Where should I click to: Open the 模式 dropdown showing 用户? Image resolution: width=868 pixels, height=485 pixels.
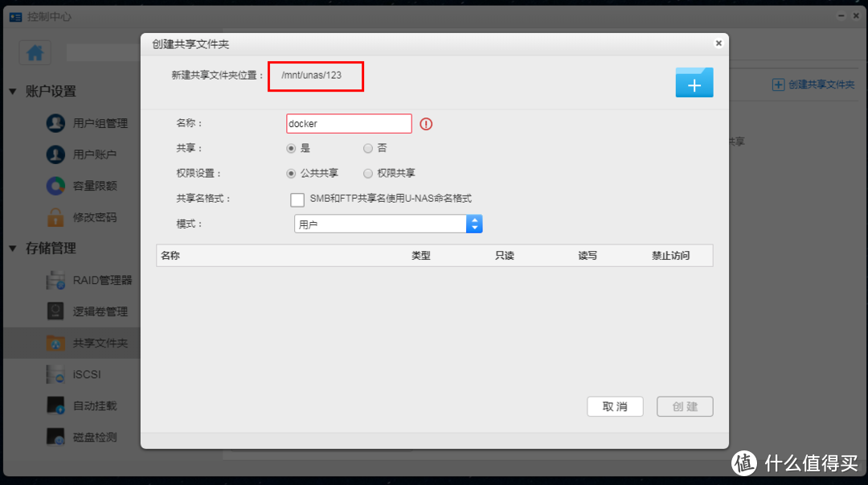click(x=388, y=224)
